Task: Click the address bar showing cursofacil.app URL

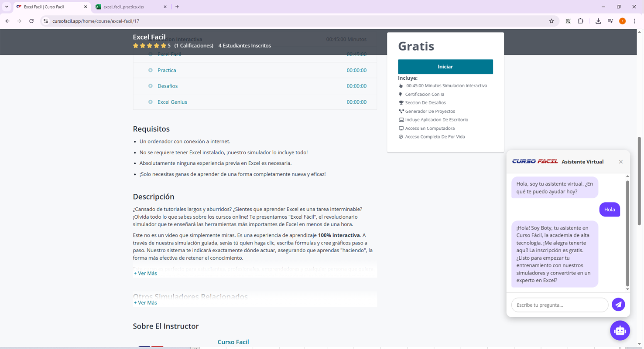Action: click(x=299, y=21)
